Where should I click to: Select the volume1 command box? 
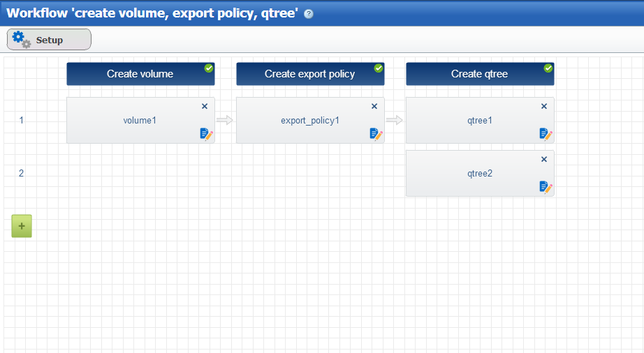pyautogui.click(x=140, y=120)
